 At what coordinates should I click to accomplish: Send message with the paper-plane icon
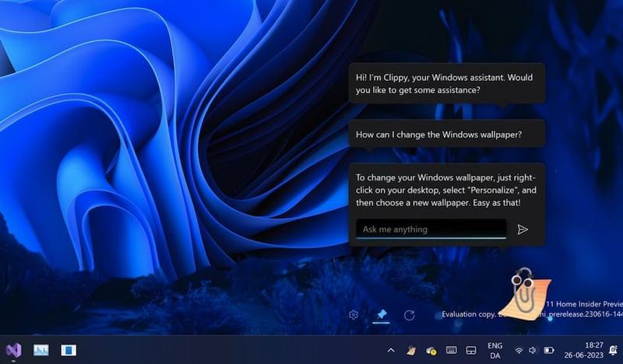point(523,229)
